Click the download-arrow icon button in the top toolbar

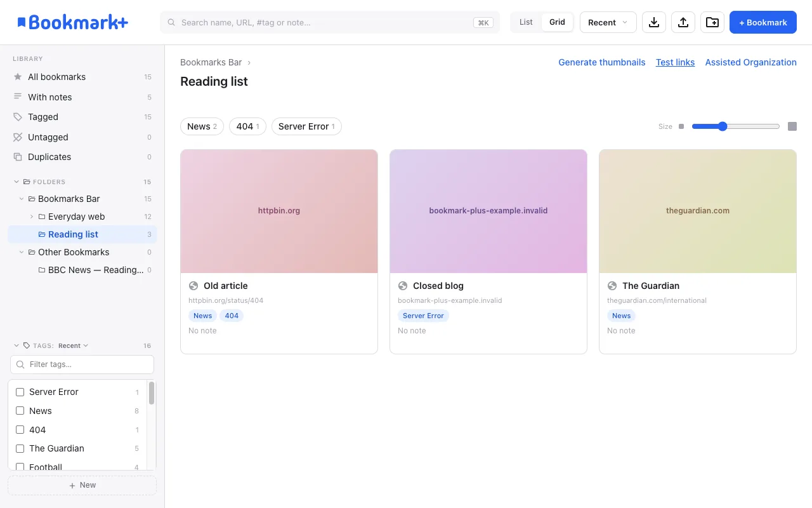pos(654,22)
